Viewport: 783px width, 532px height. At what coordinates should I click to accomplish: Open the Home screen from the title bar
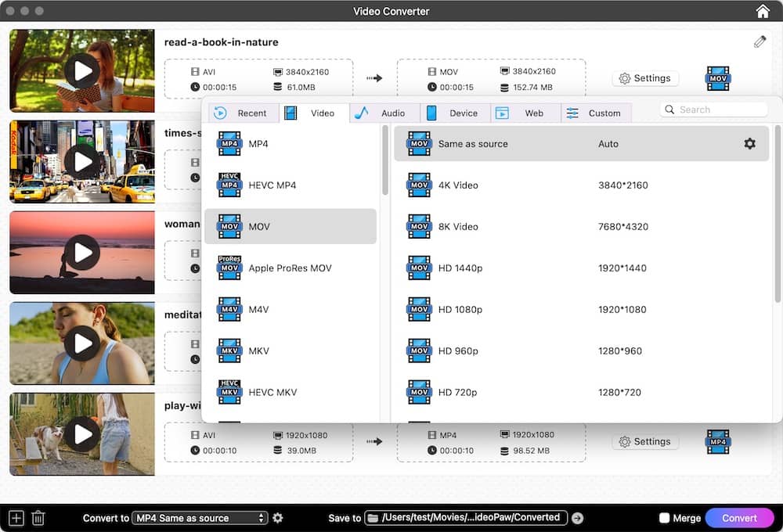point(762,11)
